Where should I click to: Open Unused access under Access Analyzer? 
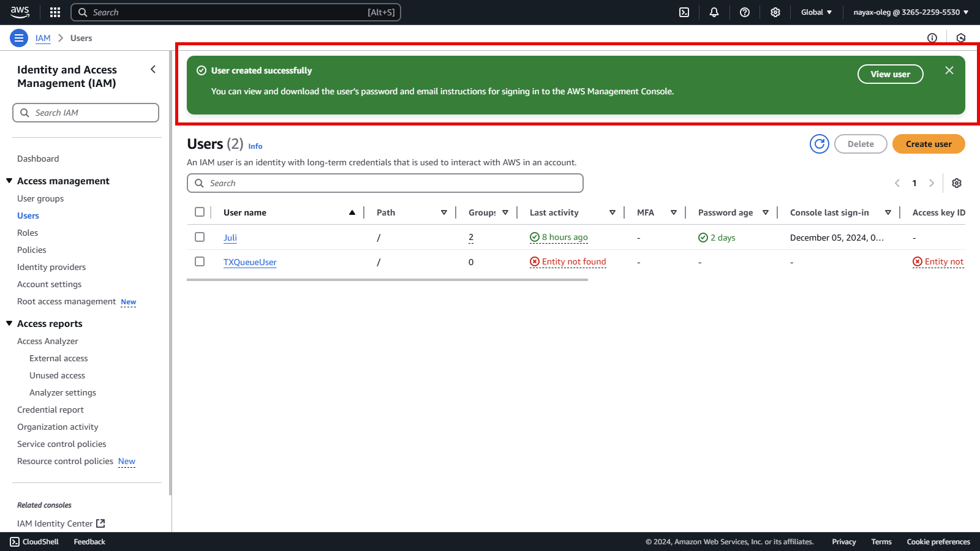click(x=58, y=375)
